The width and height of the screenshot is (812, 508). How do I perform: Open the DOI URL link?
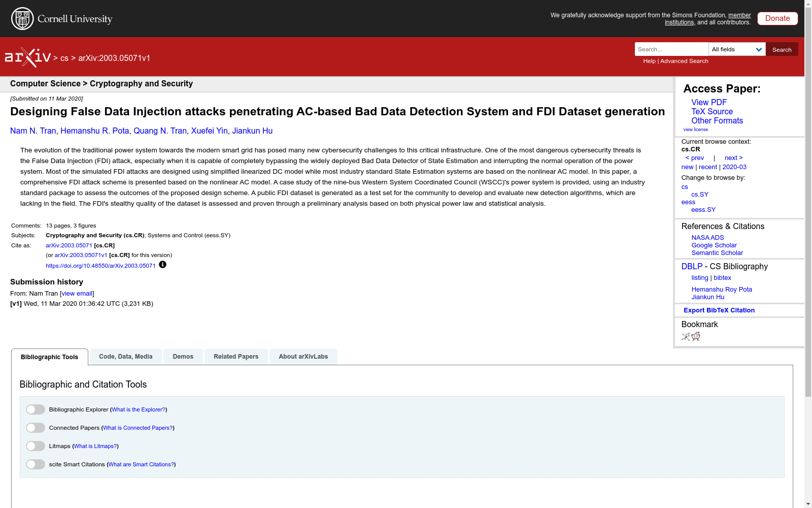coord(100,266)
